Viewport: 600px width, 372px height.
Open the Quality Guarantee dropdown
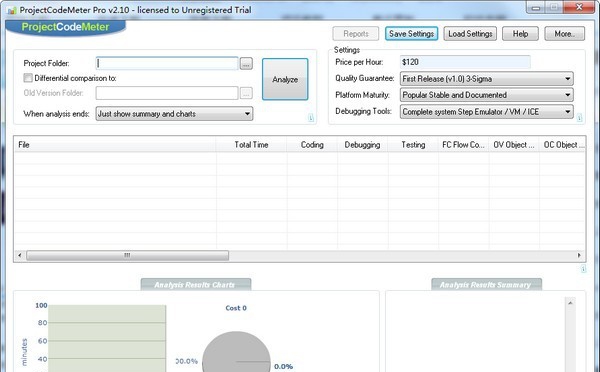pyautogui.click(x=486, y=79)
